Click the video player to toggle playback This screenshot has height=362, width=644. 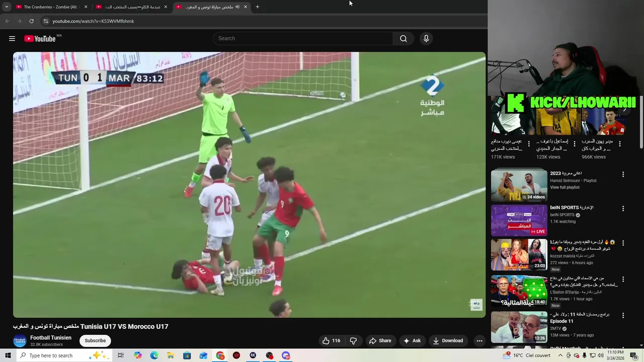249,185
